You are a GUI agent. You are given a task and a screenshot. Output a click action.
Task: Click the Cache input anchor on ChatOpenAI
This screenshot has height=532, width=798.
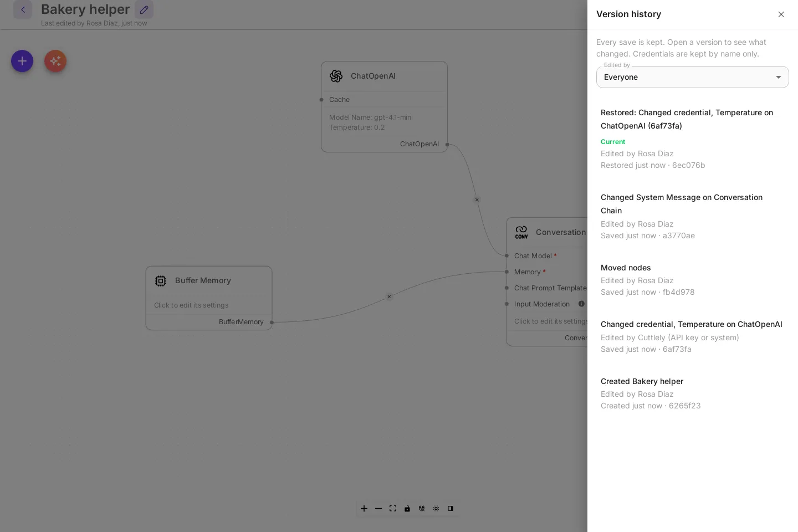pyautogui.click(x=321, y=100)
